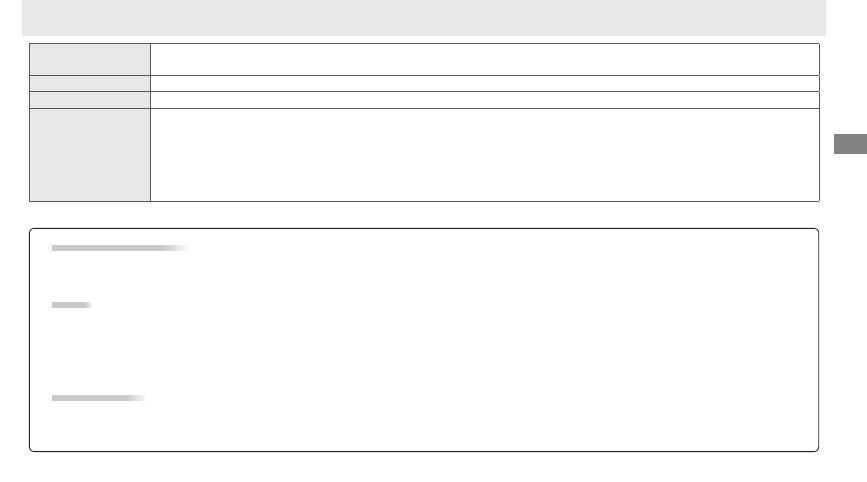Viewport: 867px width, 482px height.
Task: Click the white content cell in third table row
Action: 484,100
